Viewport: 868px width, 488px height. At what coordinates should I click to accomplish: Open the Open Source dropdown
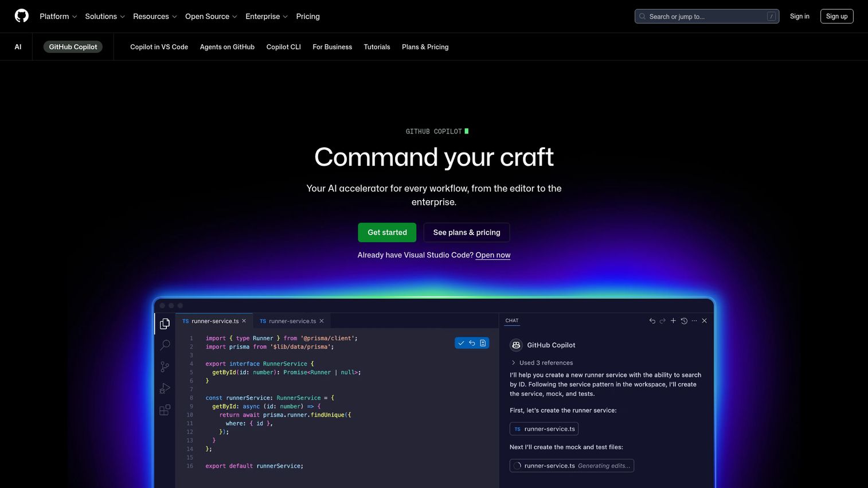tap(211, 16)
